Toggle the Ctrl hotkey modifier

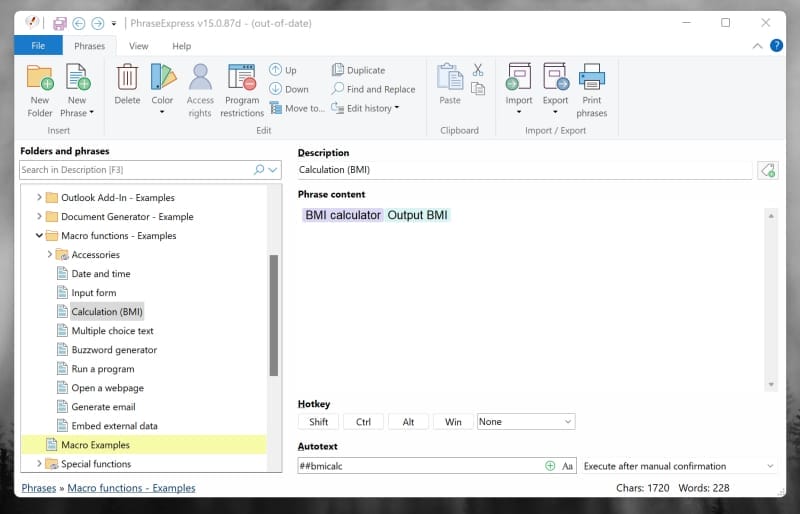coord(363,422)
